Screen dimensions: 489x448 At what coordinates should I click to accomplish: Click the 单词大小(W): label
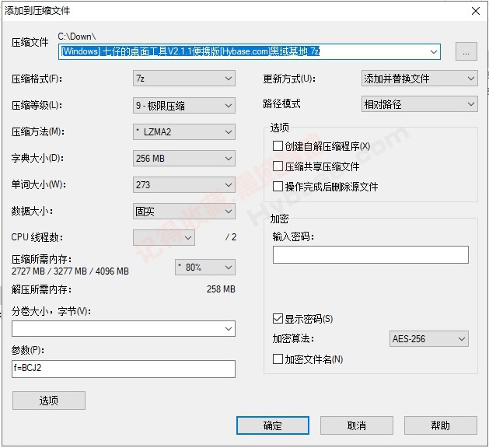pyautogui.click(x=39, y=184)
